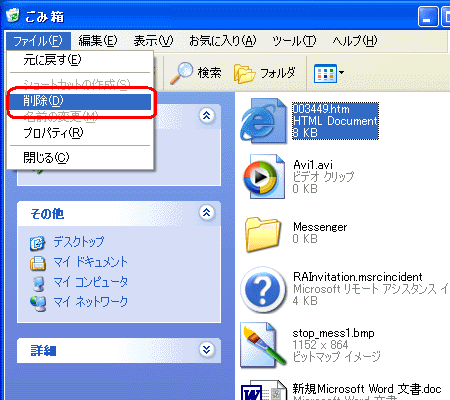Open the デスクトップ link in sidebar

(x=79, y=242)
